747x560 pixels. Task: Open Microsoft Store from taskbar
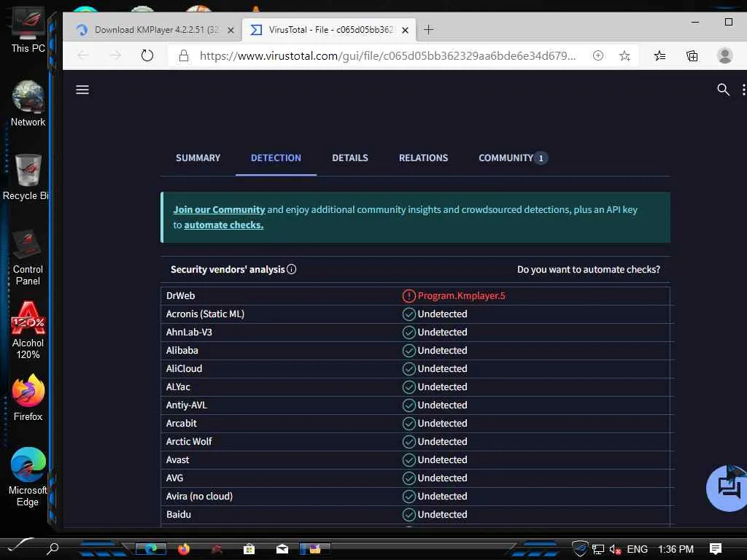pos(249,549)
